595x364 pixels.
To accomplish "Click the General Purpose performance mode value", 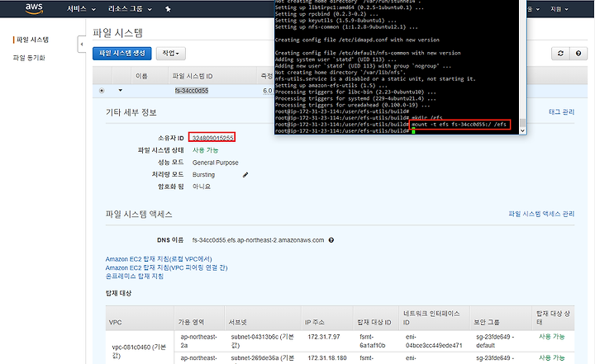I will point(215,163).
